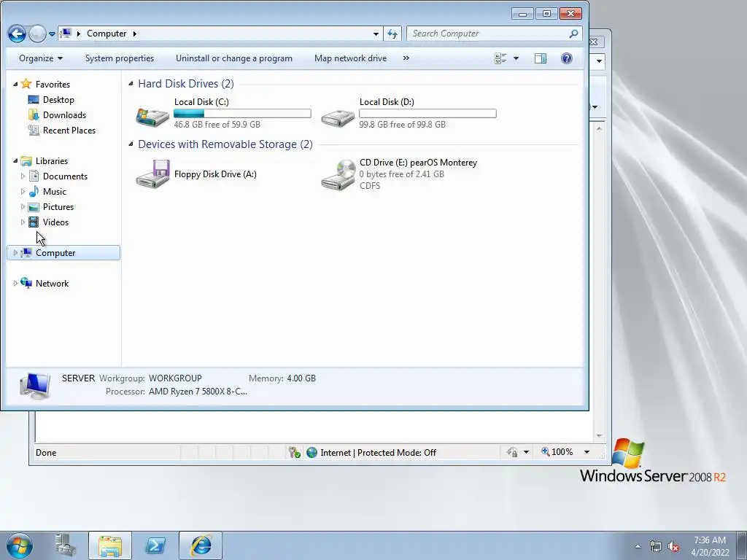
Task: Click the Back navigation arrow
Action: (x=17, y=34)
